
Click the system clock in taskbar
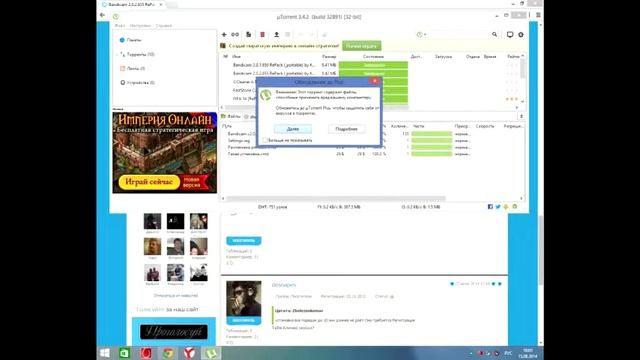[528, 353]
